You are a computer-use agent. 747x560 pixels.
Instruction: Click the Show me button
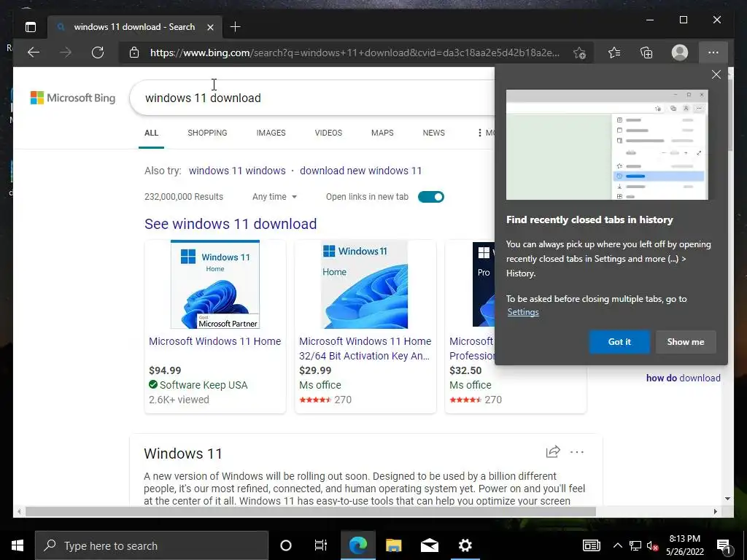(x=686, y=342)
